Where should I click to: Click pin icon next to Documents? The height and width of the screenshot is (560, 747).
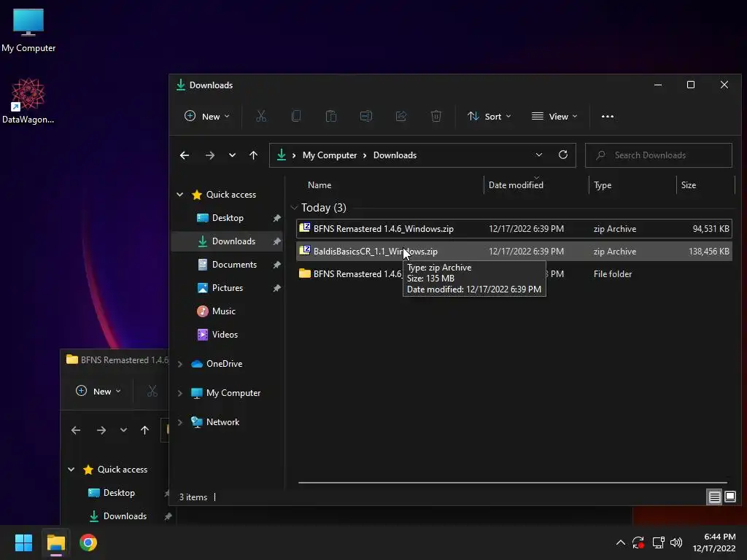276,265
